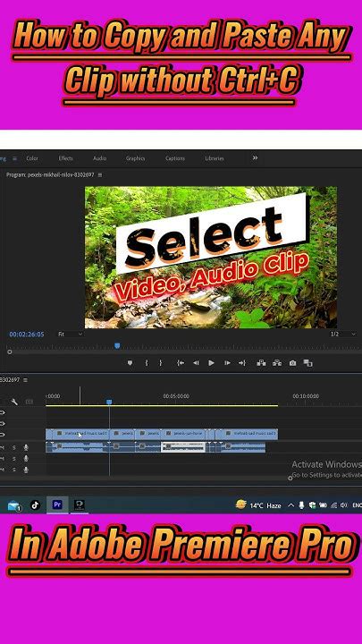Click the caption track options icon
The image size is (362, 644).
[29, 402]
